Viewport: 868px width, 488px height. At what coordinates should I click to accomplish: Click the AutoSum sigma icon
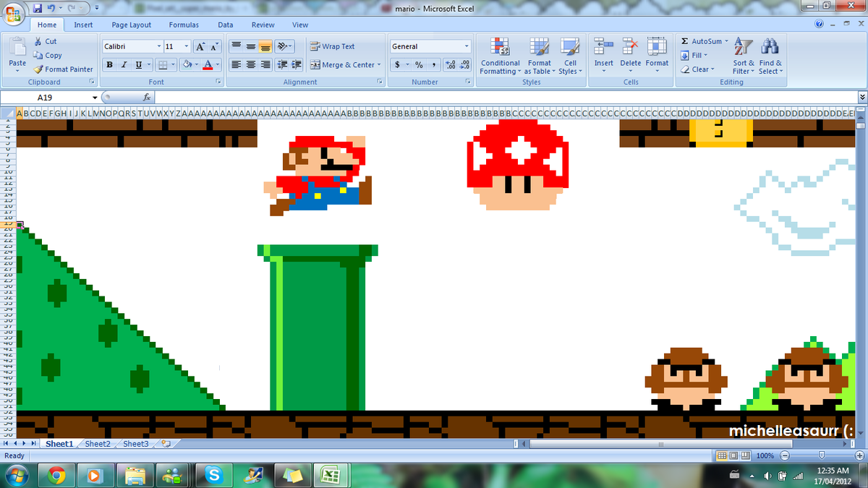(685, 41)
